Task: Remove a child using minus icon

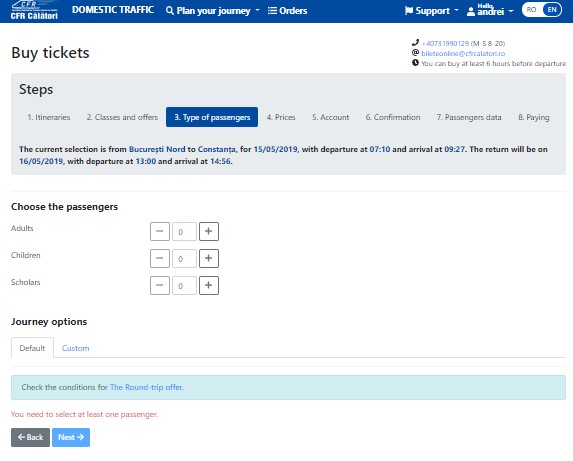Action: click(x=160, y=258)
